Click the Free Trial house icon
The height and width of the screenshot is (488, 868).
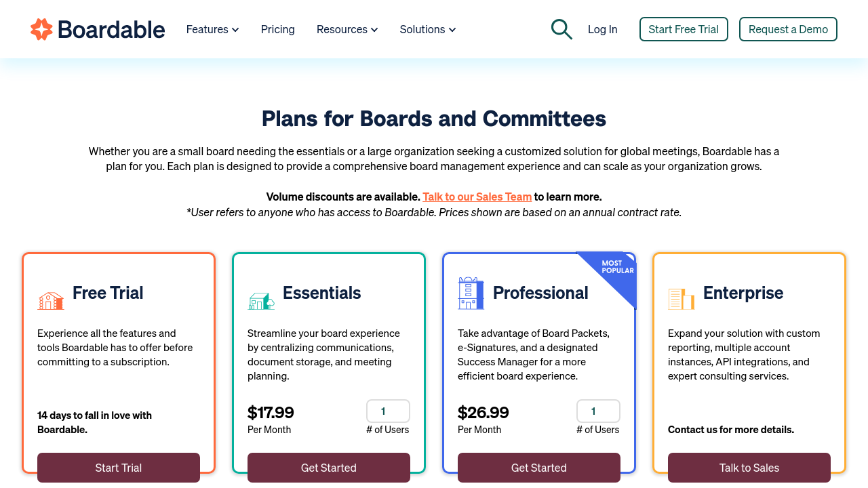point(51,300)
